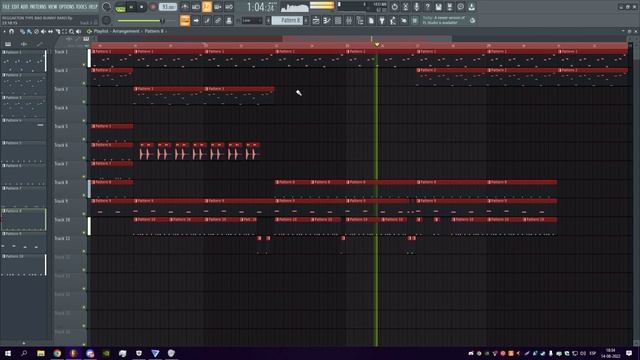640x360 pixels.
Task: Click the stamp icon next to link icon
Action: pyautogui.click(x=229, y=20)
